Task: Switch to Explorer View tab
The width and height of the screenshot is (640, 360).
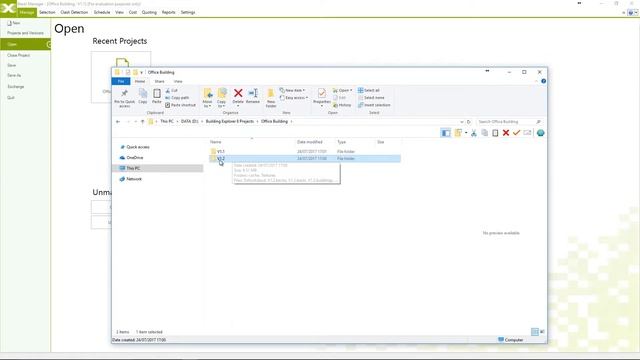Action: (178, 82)
